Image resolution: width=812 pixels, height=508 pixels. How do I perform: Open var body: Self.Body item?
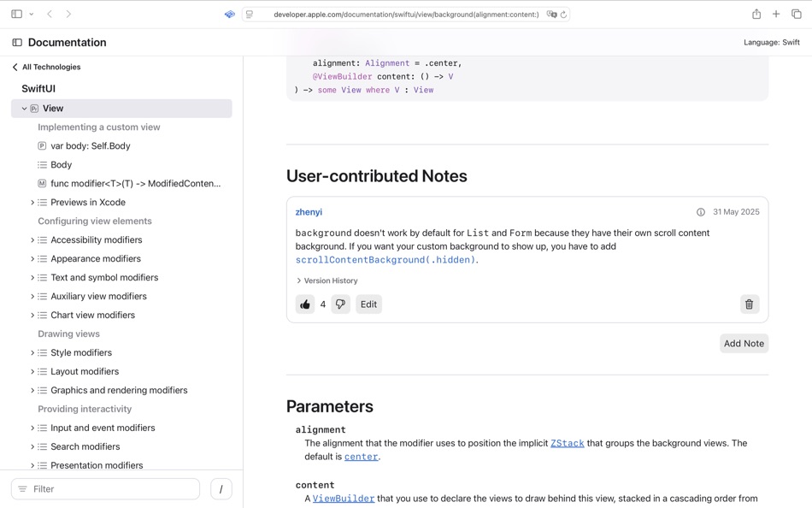[x=90, y=146]
